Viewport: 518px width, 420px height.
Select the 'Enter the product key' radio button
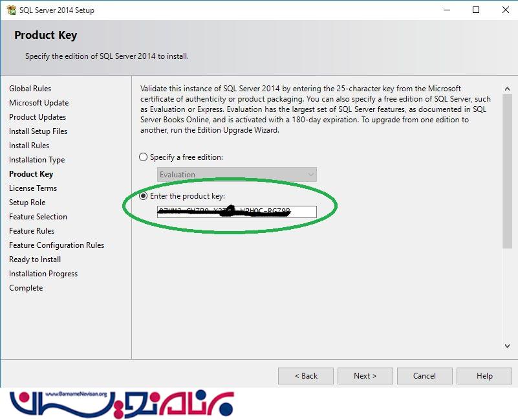pyautogui.click(x=143, y=196)
